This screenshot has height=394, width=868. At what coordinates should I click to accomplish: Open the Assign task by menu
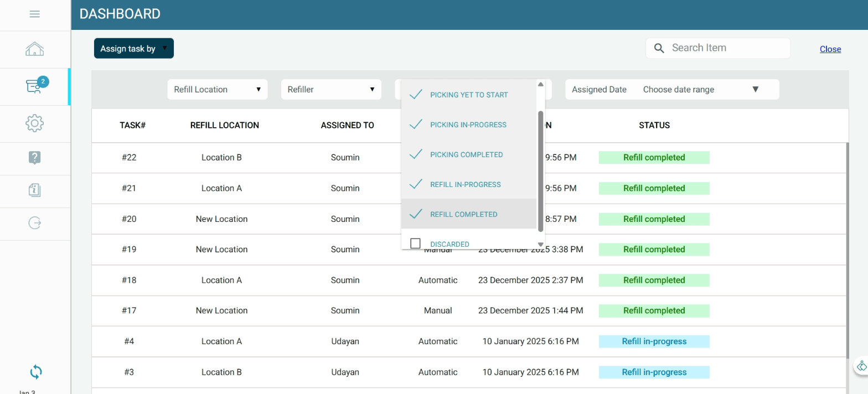coord(134,49)
